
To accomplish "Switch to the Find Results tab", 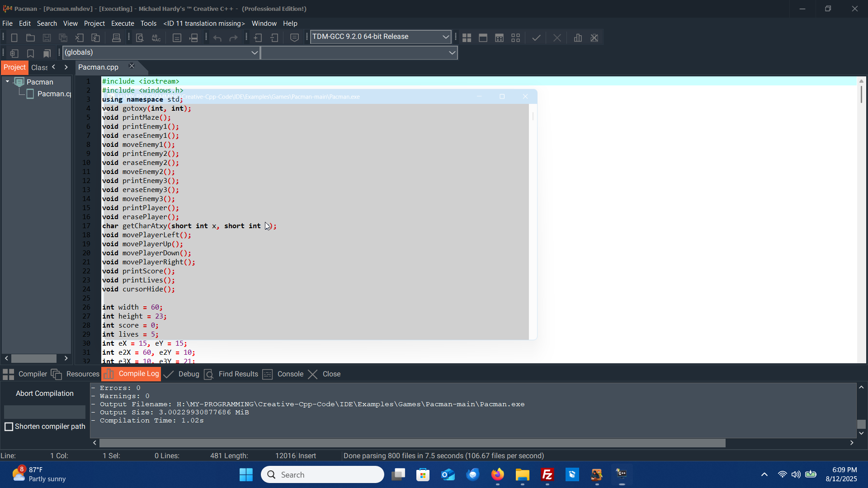I will tap(238, 374).
